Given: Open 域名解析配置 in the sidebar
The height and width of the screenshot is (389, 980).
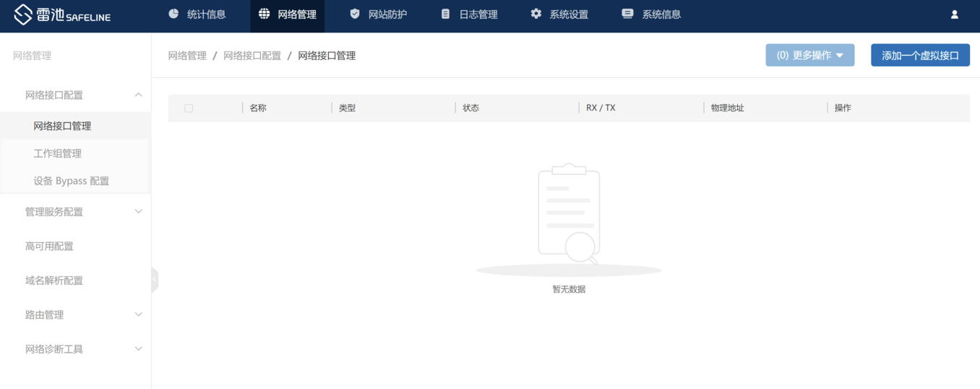Looking at the screenshot, I should 54,281.
